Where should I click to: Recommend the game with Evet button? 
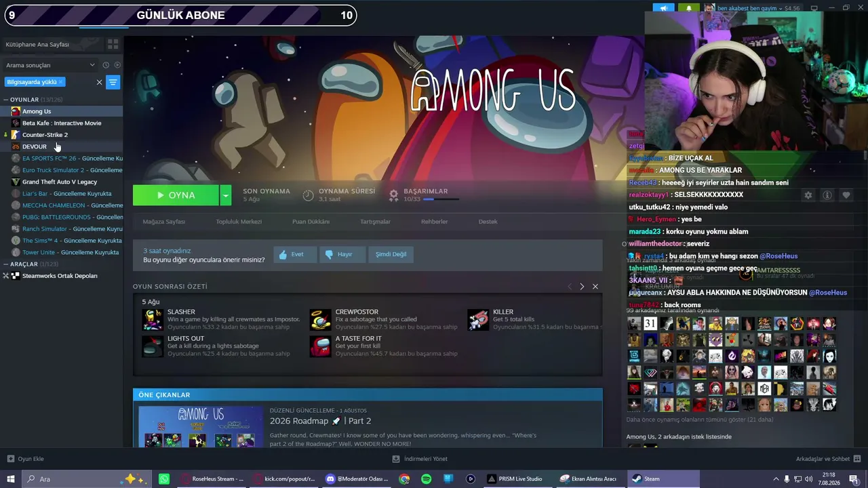point(295,254)
